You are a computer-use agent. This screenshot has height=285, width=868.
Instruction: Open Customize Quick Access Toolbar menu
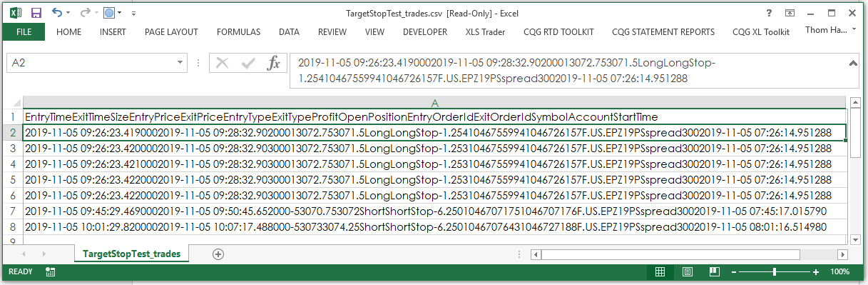(x=133, y=13)
